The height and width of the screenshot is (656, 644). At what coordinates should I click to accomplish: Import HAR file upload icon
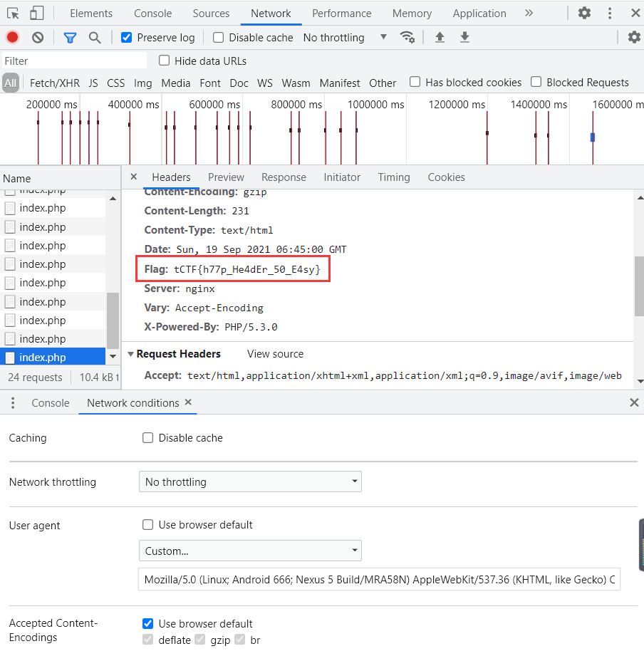coord(440,37)
